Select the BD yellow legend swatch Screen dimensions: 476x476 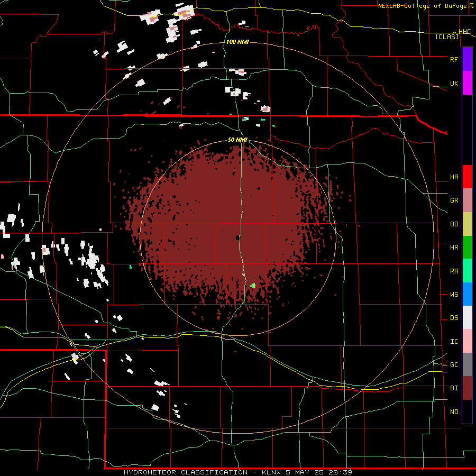467,224
